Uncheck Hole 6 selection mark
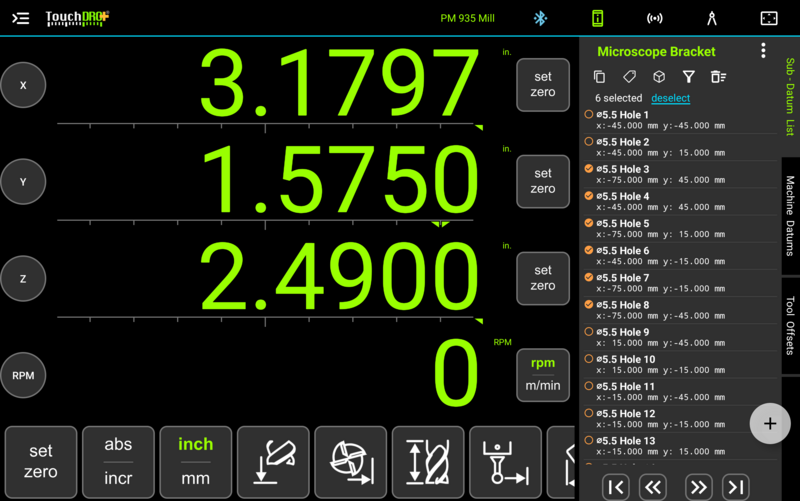The height and width of the screenshot is (501, 800). [588, 250]
